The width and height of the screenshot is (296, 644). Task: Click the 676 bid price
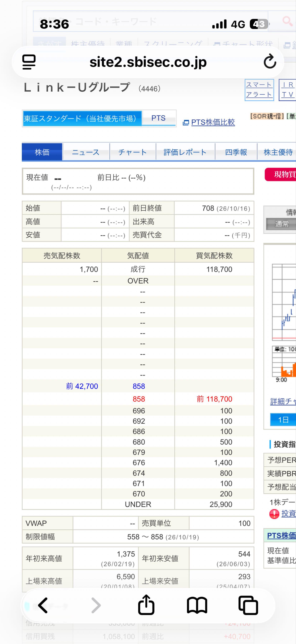(x=139, y=463)
